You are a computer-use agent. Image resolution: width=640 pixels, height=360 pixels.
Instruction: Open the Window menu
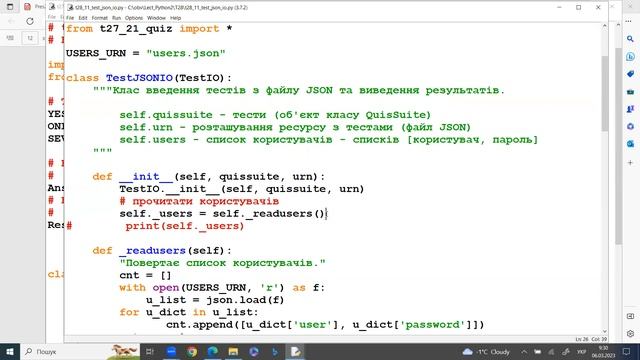156,18
